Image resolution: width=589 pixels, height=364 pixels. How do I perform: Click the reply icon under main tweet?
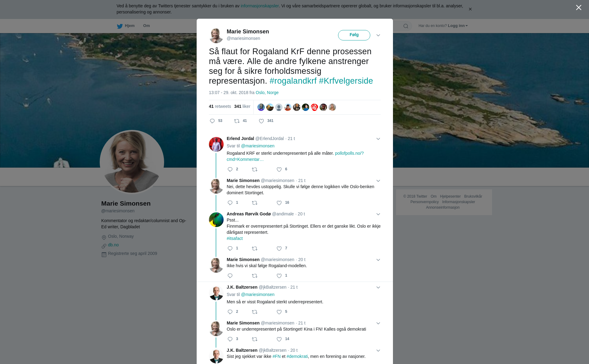click(212, 121)
